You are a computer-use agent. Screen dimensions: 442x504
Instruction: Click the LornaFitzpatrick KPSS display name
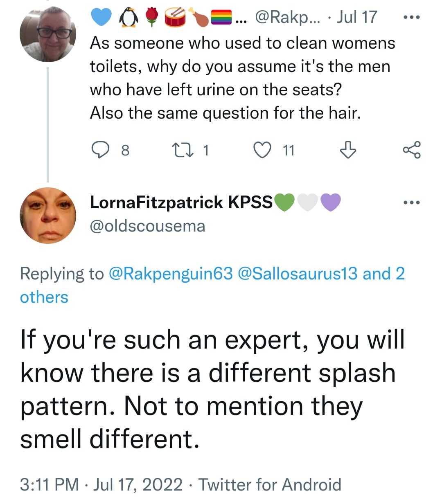click(x=181, y=202)
